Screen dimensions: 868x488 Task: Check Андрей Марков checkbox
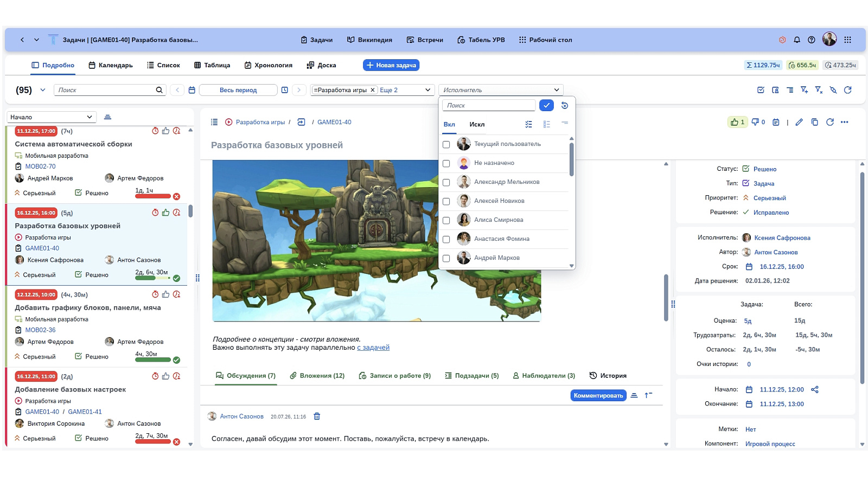[x=446, y=259]
